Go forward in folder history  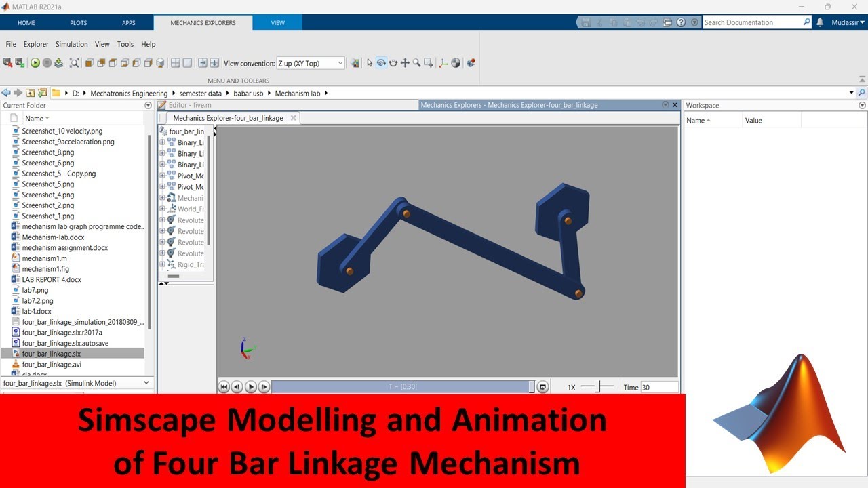coord(18,93)
